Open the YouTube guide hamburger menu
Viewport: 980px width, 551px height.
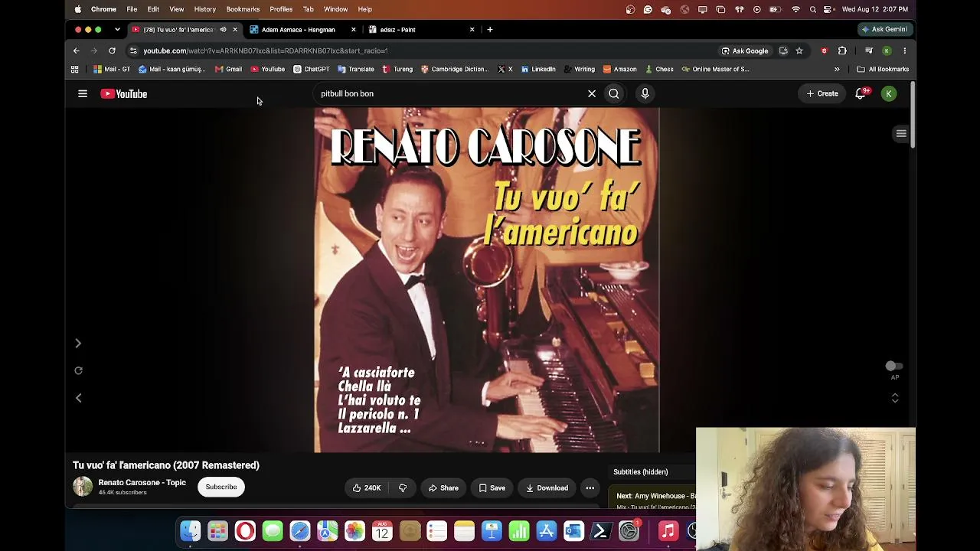[x=83, y=93]
